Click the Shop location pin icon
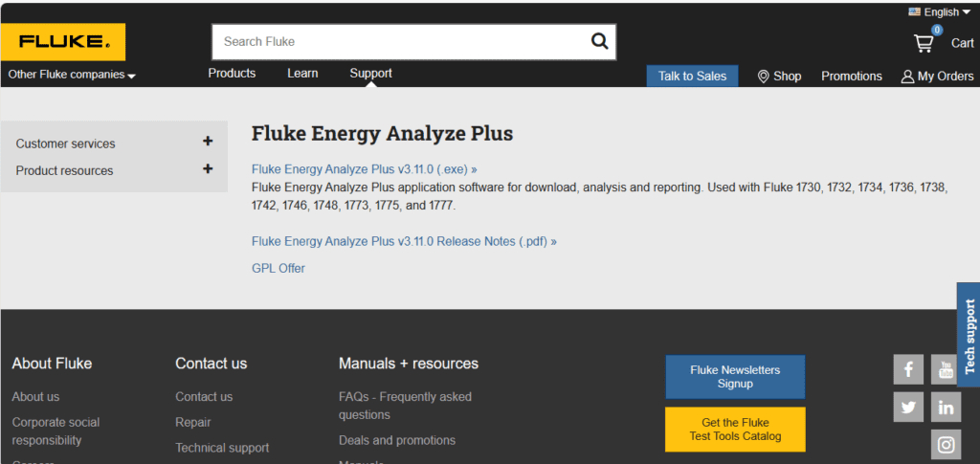Image resolution: width=980 pixels, height=464 pixels. (x=763, y=77)
